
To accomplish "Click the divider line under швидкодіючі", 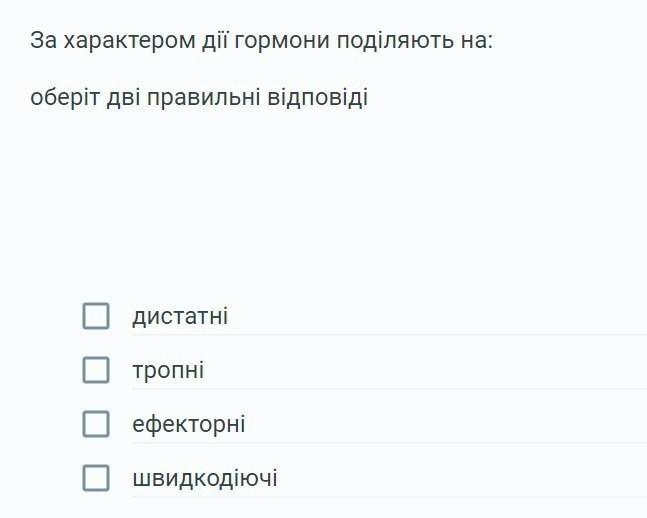I will (389, 497).
